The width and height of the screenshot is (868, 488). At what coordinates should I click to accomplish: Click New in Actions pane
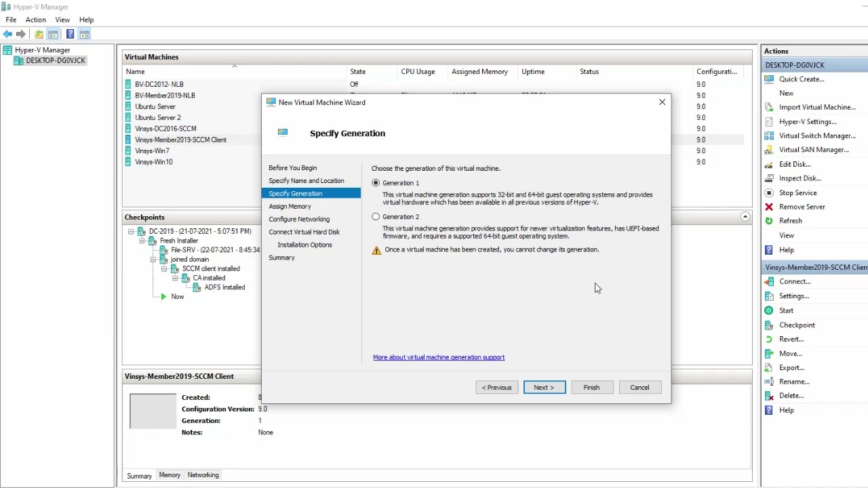(x=786, y=93)
